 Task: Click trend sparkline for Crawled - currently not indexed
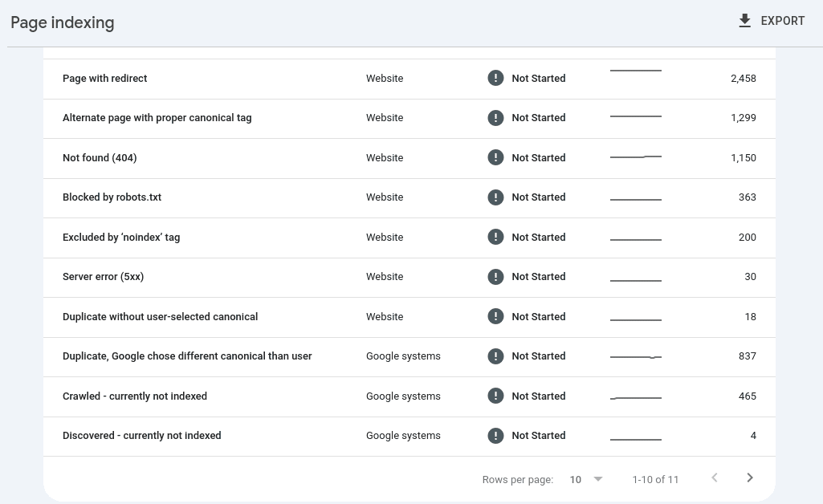coord(636,397)
